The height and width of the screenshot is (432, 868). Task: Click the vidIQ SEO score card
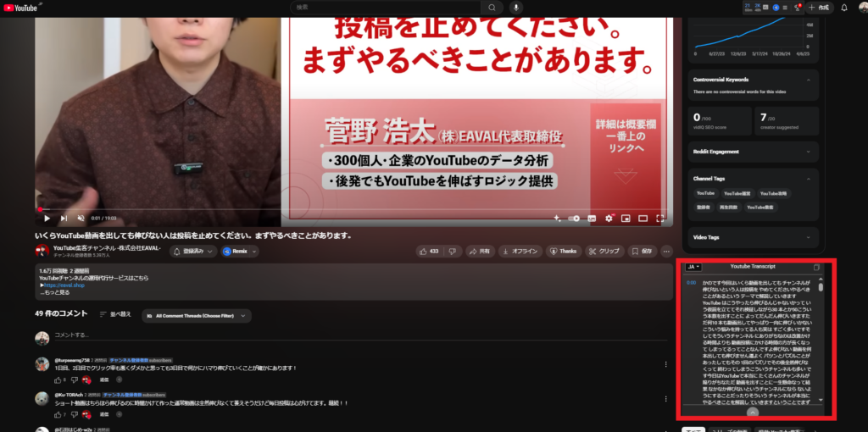720,121
